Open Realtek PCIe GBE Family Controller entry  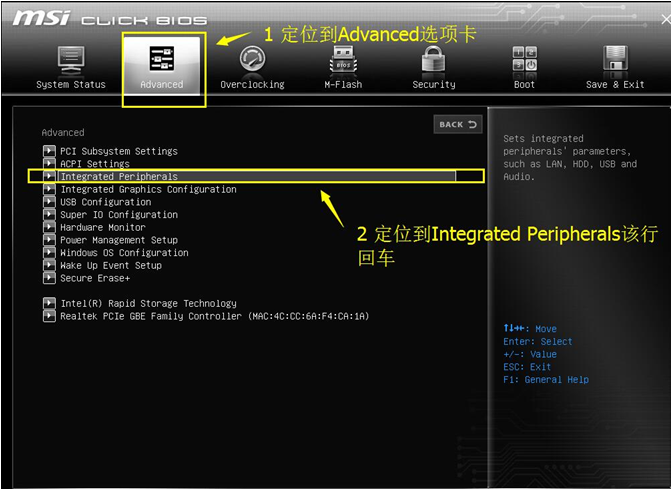[x=215, y=316]
